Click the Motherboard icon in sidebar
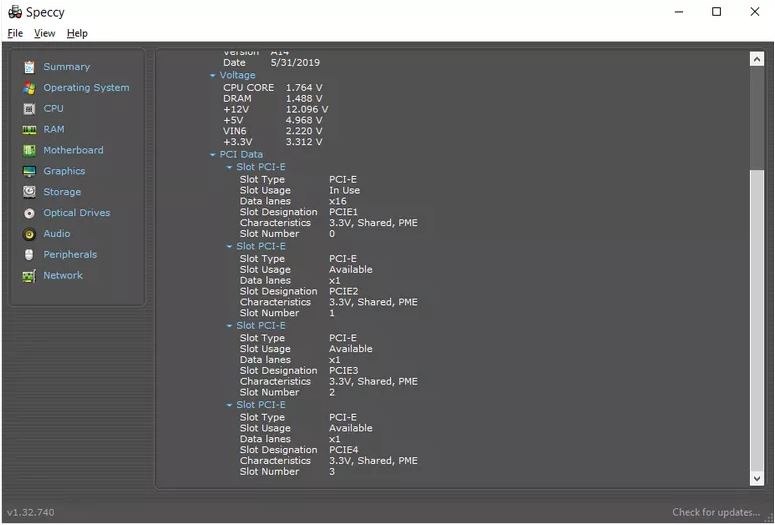The image size is (775, 525). [x=29, y=150]
